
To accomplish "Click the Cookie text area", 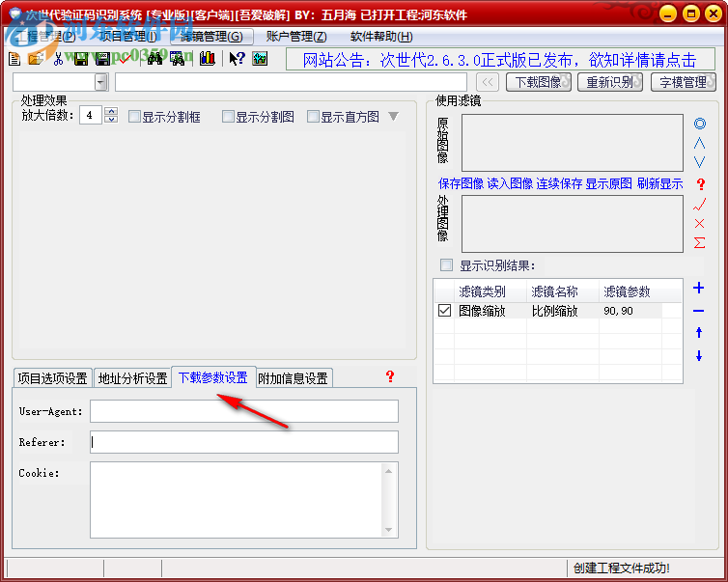I will [x=237, y=500].
